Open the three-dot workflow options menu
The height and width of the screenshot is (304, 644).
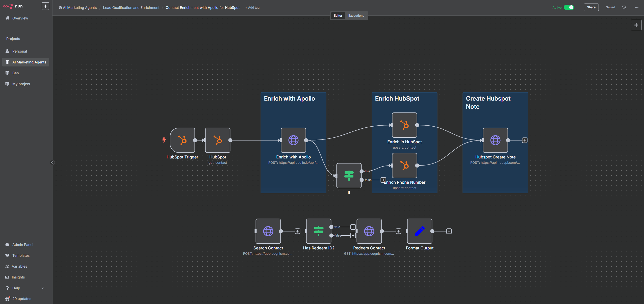click(636, 7)
